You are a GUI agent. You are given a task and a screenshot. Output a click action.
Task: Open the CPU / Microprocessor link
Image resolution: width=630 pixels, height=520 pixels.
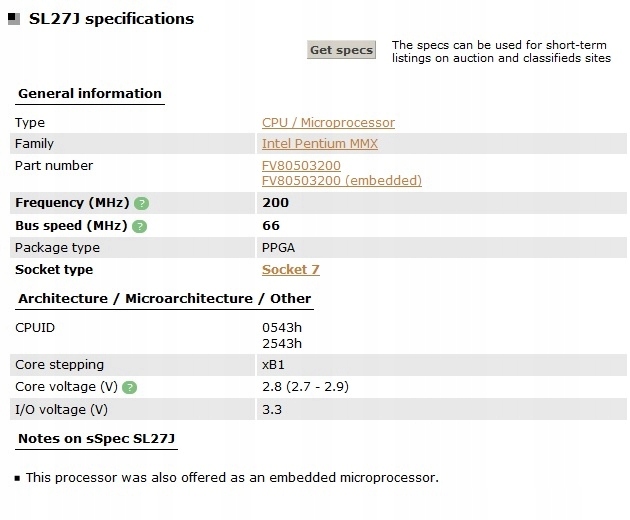click(328, 123)
